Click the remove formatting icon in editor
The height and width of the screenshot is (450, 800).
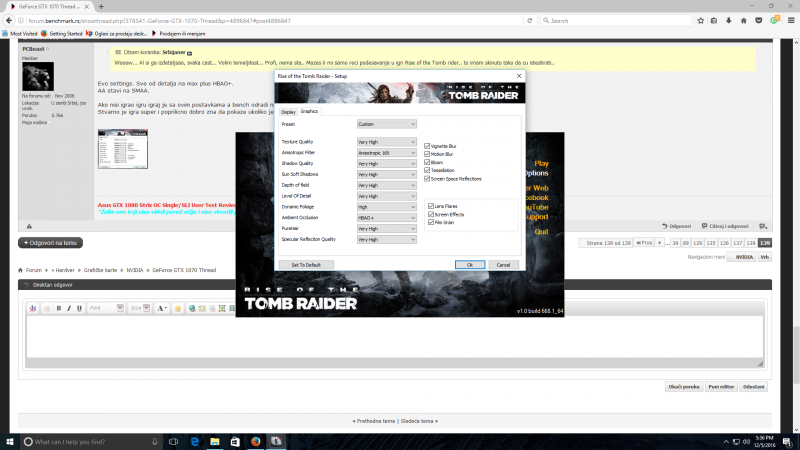click(x=33, y=308)
